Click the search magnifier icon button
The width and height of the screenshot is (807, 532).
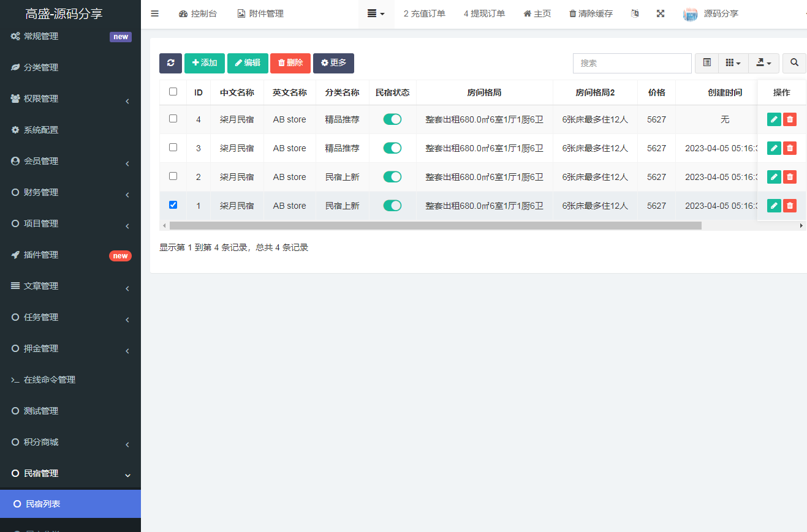(794, 63)
